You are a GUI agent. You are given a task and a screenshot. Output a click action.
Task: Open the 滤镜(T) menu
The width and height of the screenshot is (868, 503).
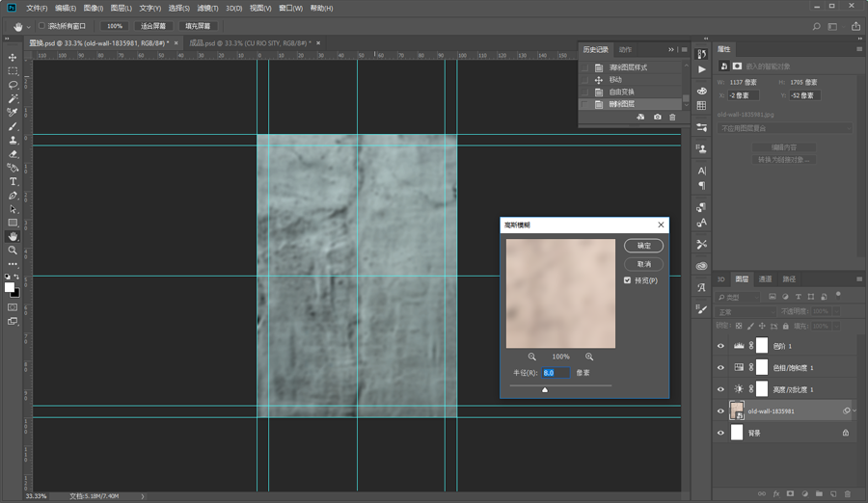205,8
